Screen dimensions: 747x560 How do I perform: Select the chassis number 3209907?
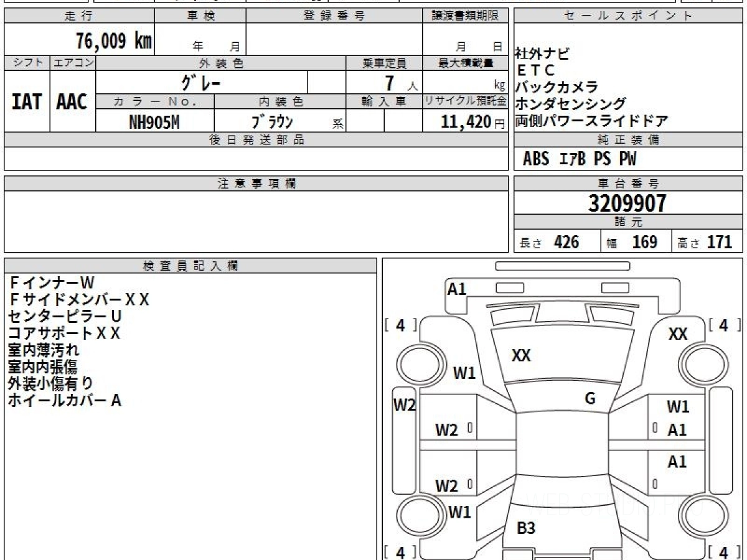[x=627, y=203]
